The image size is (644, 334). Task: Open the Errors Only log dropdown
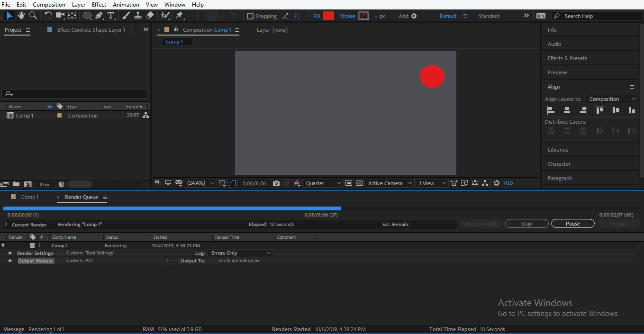[241, 253]
